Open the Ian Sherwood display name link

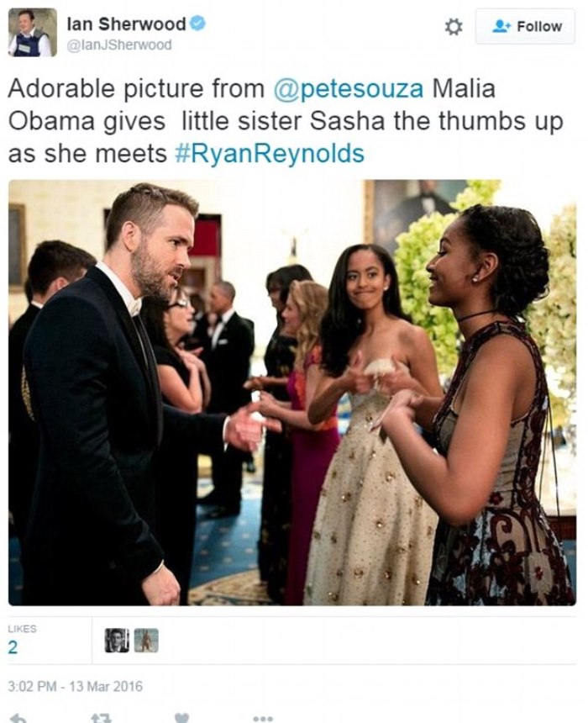pos(126,23)
